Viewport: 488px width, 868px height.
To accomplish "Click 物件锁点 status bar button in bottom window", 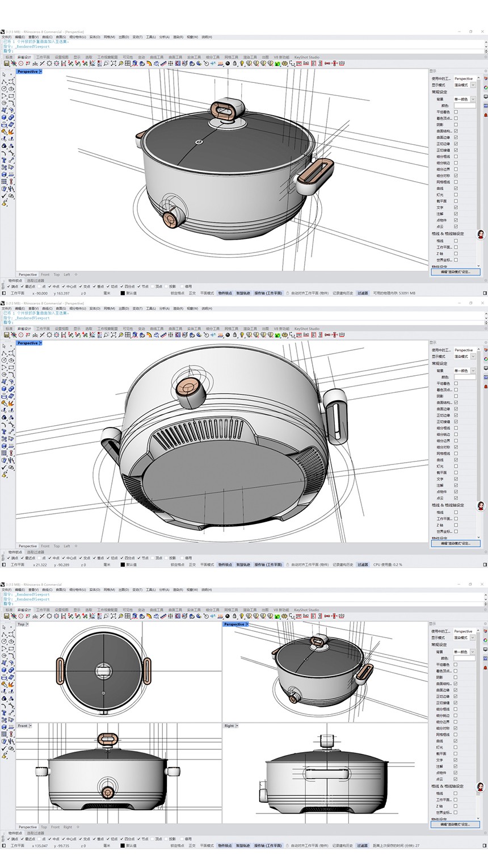I will (225, 845).
